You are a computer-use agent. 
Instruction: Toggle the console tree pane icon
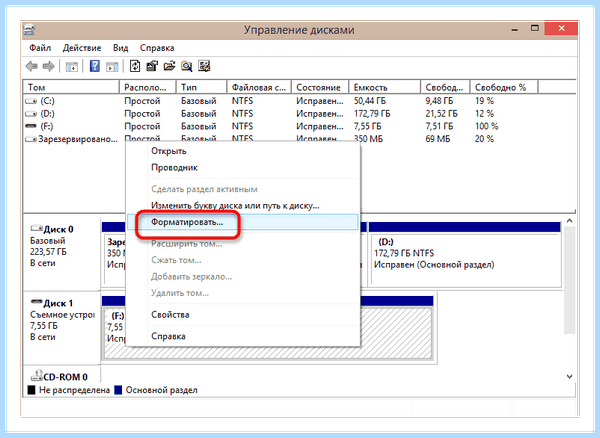pos(72,67)
